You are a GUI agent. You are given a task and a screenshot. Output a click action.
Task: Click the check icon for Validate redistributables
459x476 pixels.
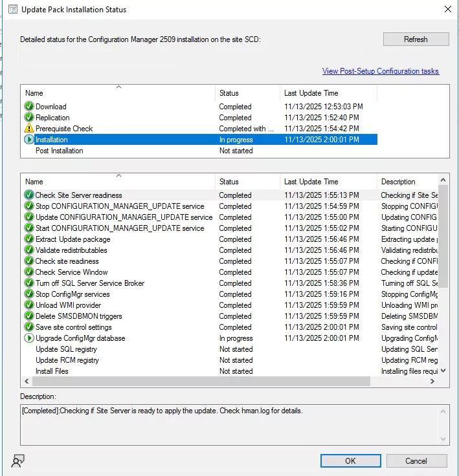29,250
